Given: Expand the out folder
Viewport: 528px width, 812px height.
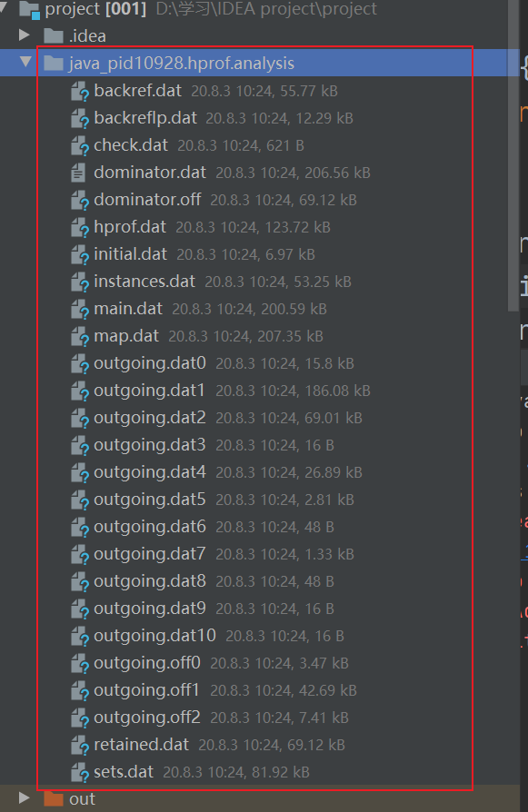Looking at the screenshot, I should coord(24,797).
